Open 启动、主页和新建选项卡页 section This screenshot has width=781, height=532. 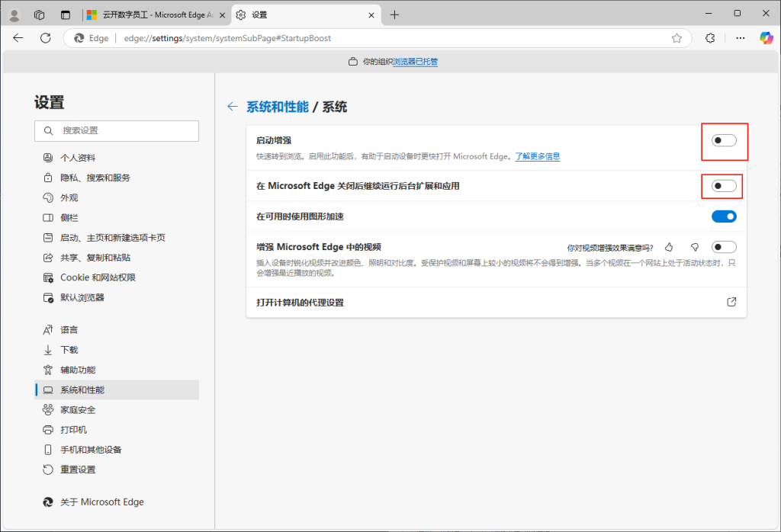click(117, 238)
